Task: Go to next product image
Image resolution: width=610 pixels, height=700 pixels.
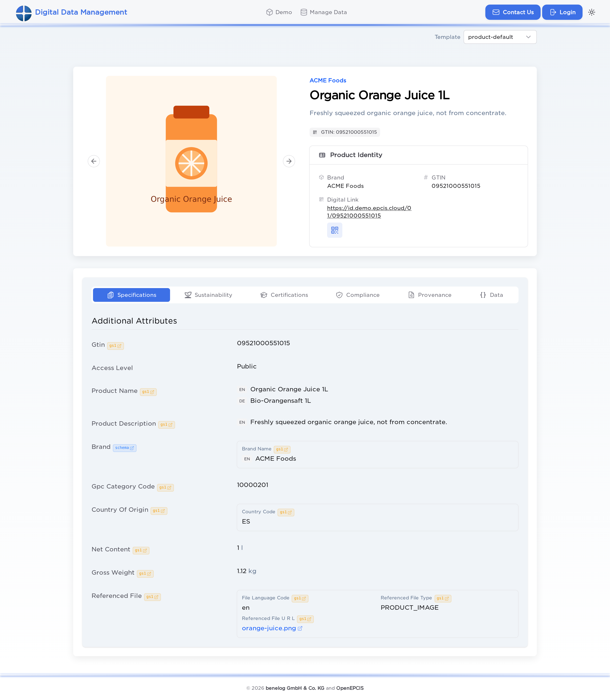Action: [289, 161]
